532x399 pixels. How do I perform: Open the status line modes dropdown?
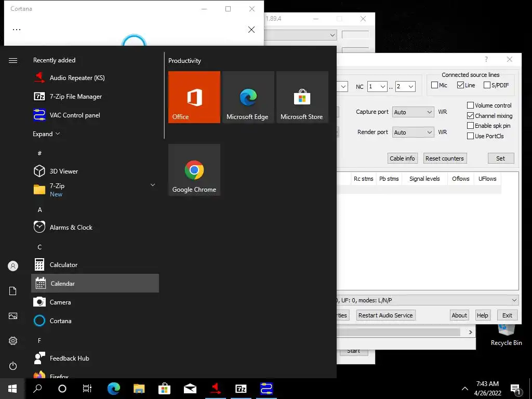pos(514,300)
